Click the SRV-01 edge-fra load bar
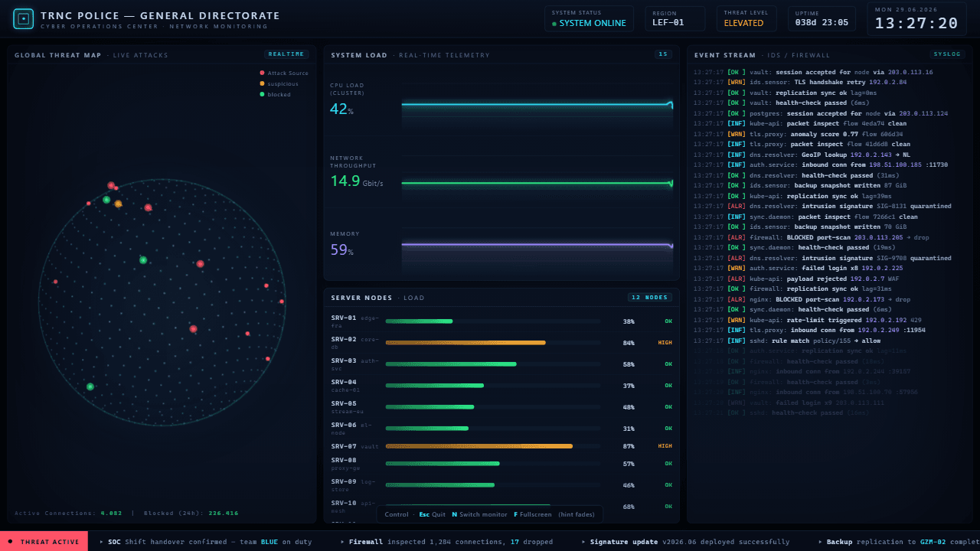980x551 pixels. (x=493, y=321)
